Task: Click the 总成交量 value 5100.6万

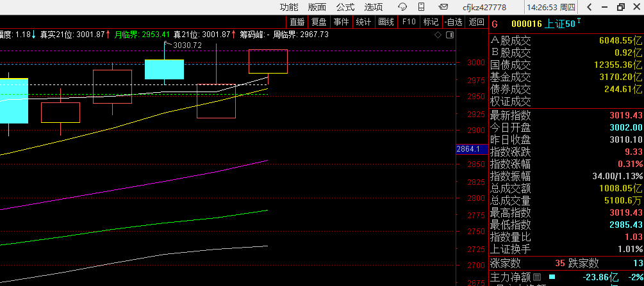Action: 623,201
